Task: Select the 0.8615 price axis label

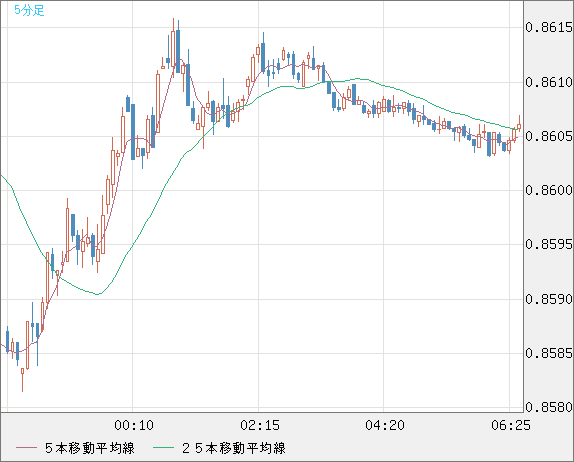Action: click(549, 27)
